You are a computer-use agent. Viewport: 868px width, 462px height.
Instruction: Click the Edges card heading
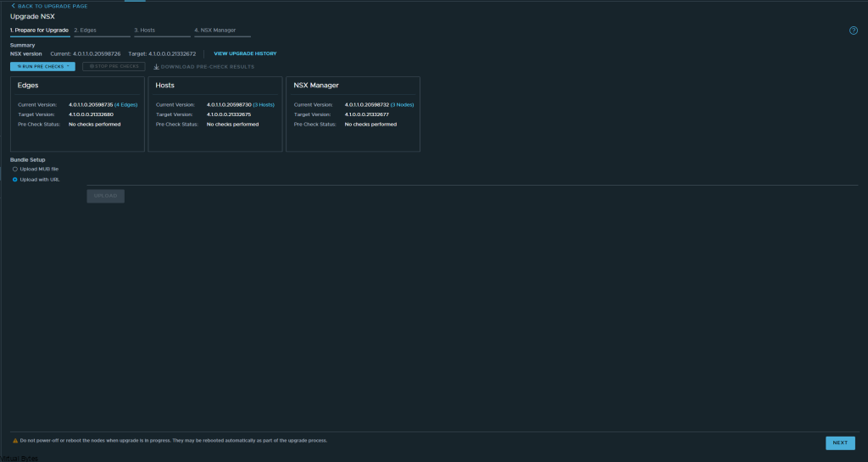(28, 86)
